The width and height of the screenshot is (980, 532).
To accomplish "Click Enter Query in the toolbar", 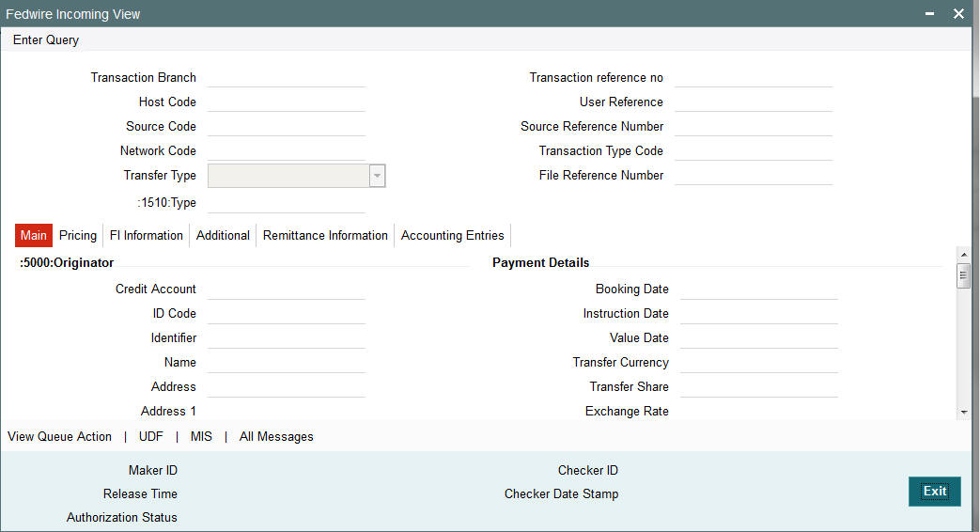I will click(x=46, y=40).
